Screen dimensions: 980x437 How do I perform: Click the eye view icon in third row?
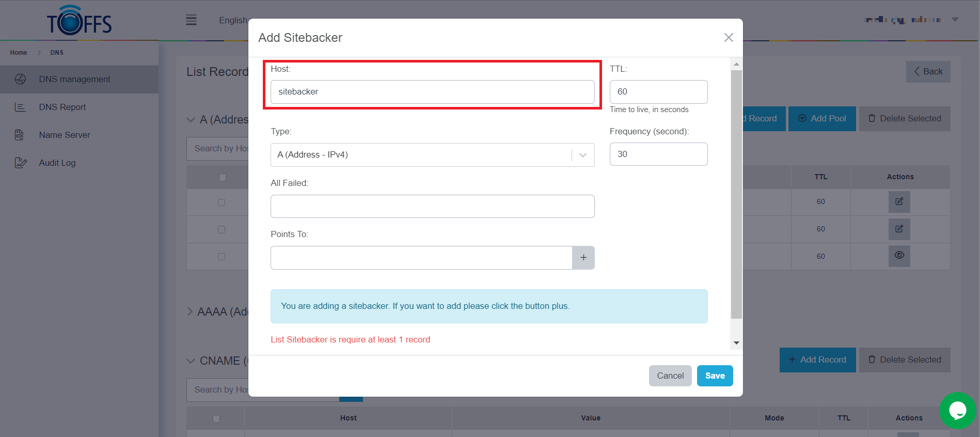[898, 256]
